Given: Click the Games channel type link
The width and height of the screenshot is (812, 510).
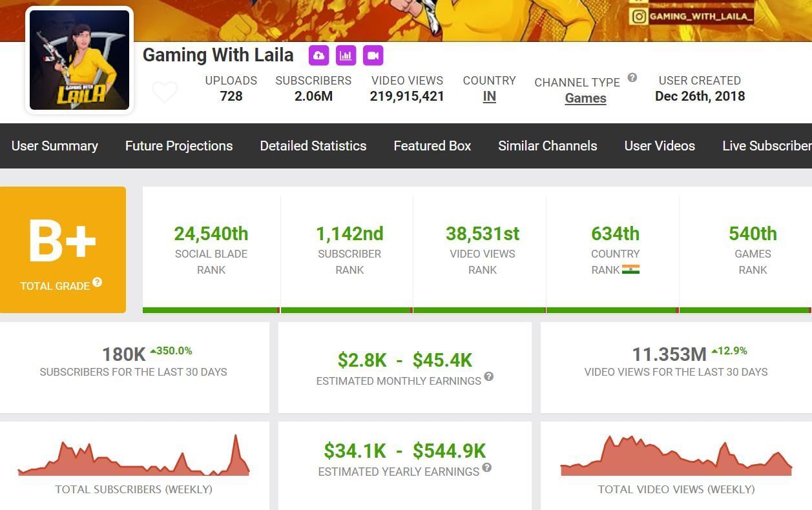Looking at the screenshot, I should [x=585, y=98].
